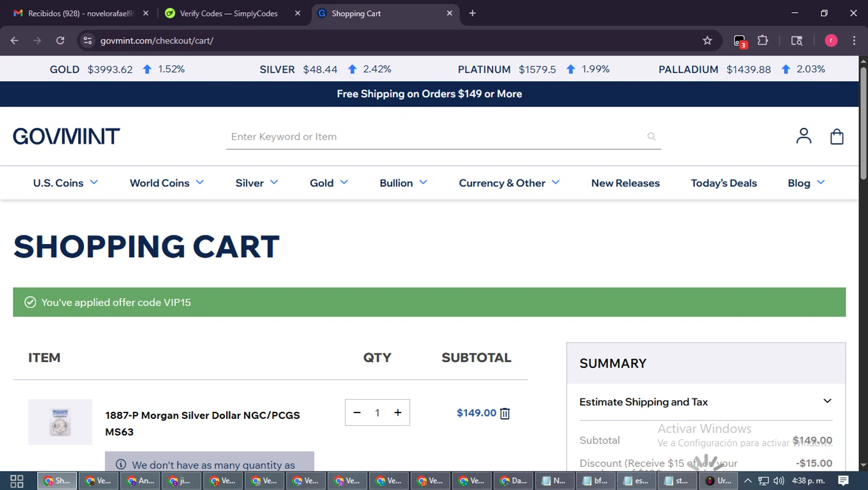Close the Verify Codes SimplyCodes tab

[x=297, y=13]
